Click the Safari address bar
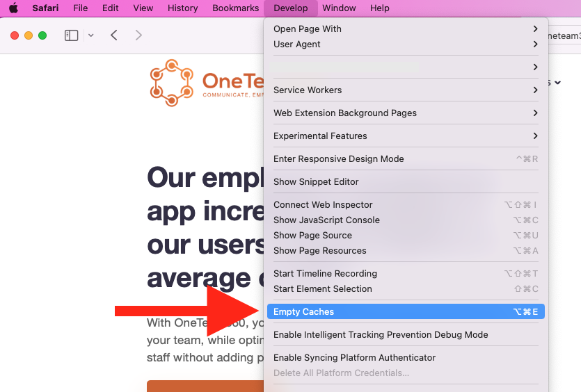The height and width of the screenshot is (392, 581). point(564,35)
